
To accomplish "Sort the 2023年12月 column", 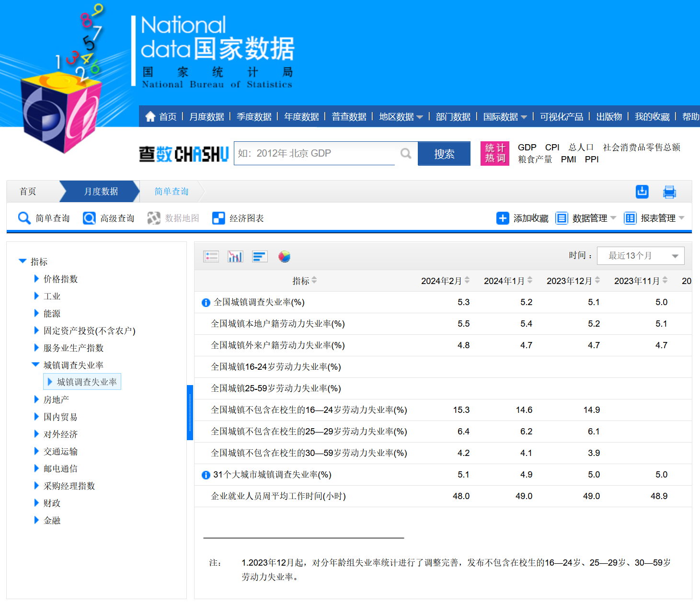I will 598,280.
